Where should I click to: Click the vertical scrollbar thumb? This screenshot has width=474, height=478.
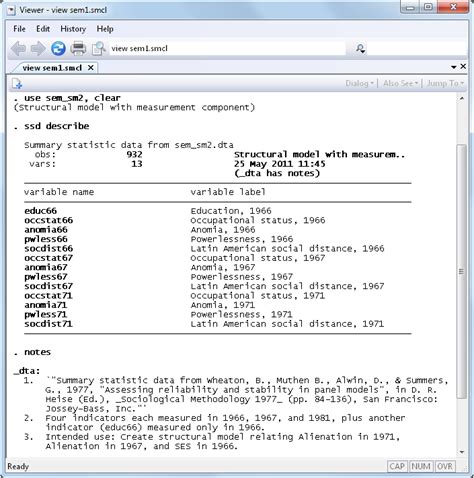pos(461,271)
